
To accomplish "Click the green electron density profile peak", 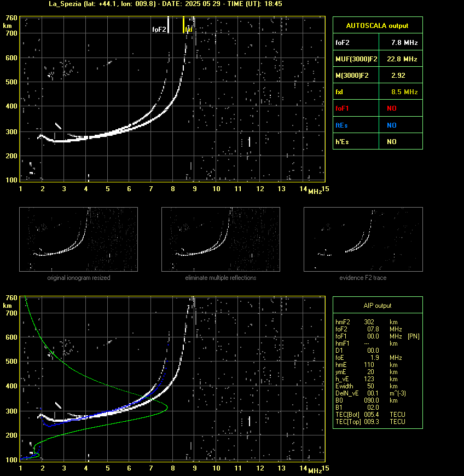I will 166,407.
